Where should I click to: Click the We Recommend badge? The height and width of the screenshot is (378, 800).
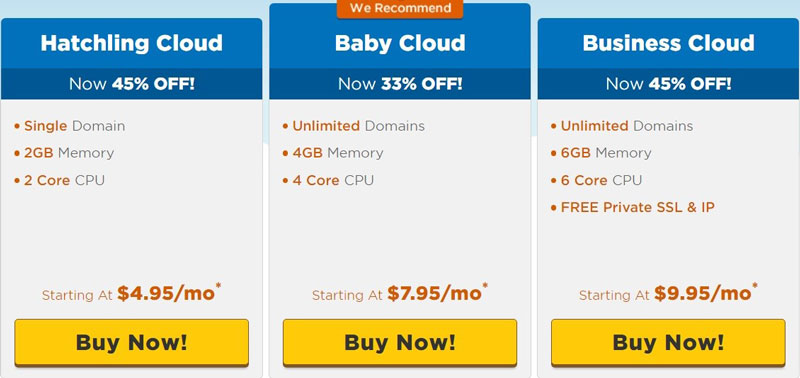coord(400,9)
